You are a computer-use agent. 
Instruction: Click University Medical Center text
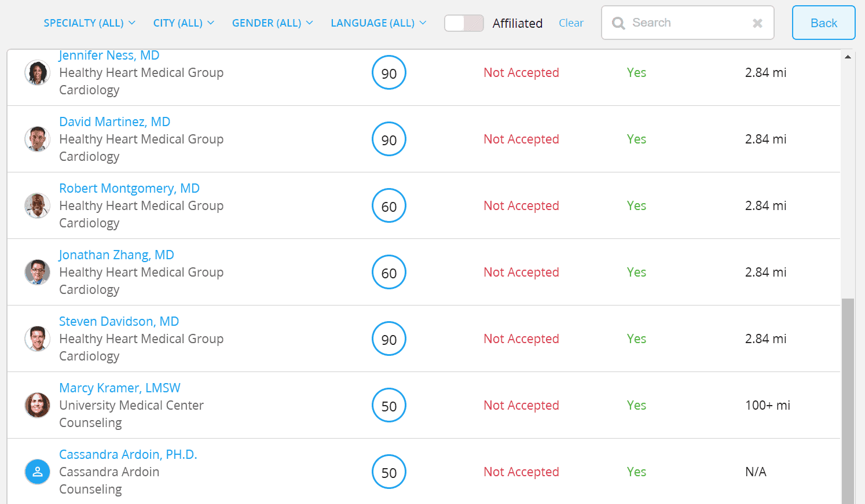[131, 406]
